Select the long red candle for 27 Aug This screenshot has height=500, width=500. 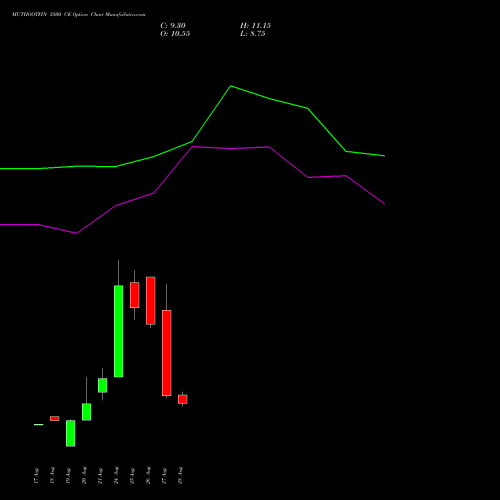point(166,353)
